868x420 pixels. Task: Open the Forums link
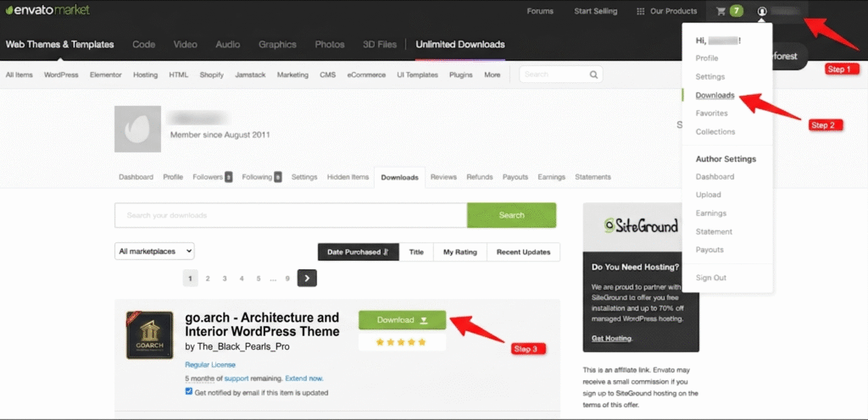pos(540,11)
